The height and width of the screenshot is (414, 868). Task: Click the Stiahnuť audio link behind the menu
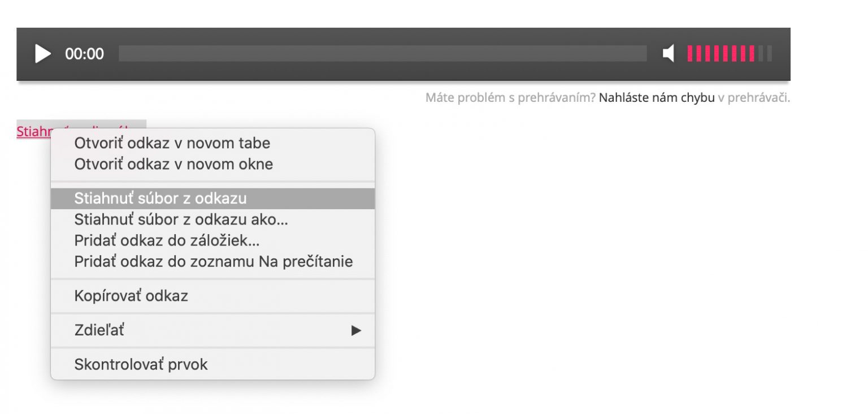tap(33, 131)
